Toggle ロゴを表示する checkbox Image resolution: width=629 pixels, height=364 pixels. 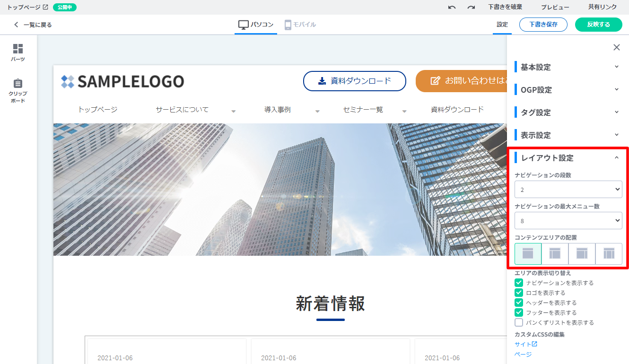(519, 293)
